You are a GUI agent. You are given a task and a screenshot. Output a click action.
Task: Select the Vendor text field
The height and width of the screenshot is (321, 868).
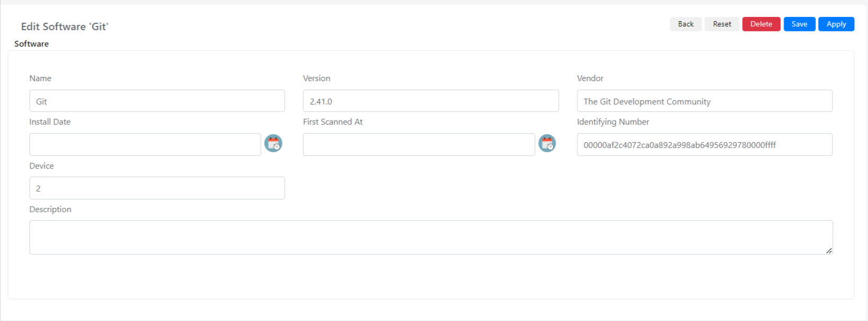pos(704,101)
